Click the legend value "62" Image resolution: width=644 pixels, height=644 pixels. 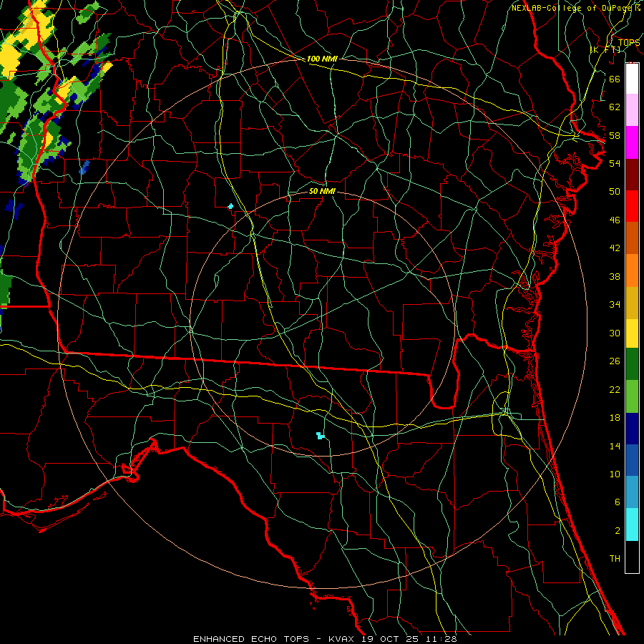pyautogui.click(x=615, y=107)
